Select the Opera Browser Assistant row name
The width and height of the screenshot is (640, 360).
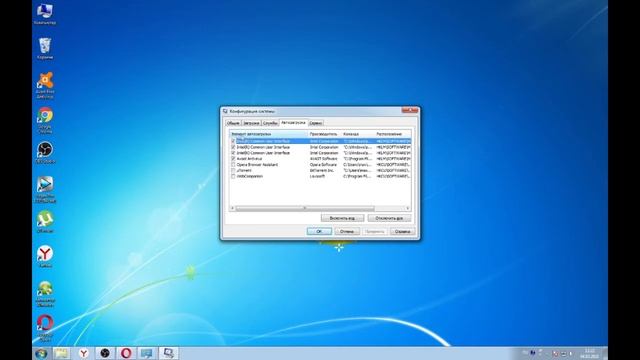[x=257, y=164]
